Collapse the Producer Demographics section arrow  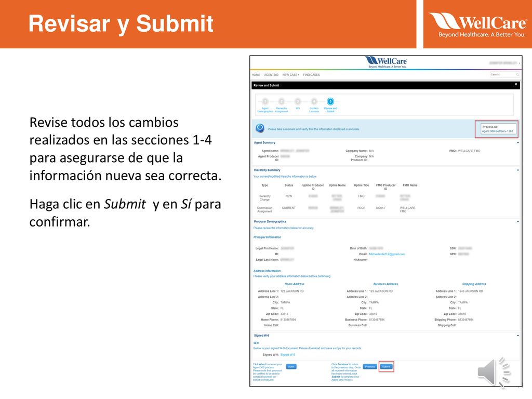pyautogui.click(x=518, y=221)
